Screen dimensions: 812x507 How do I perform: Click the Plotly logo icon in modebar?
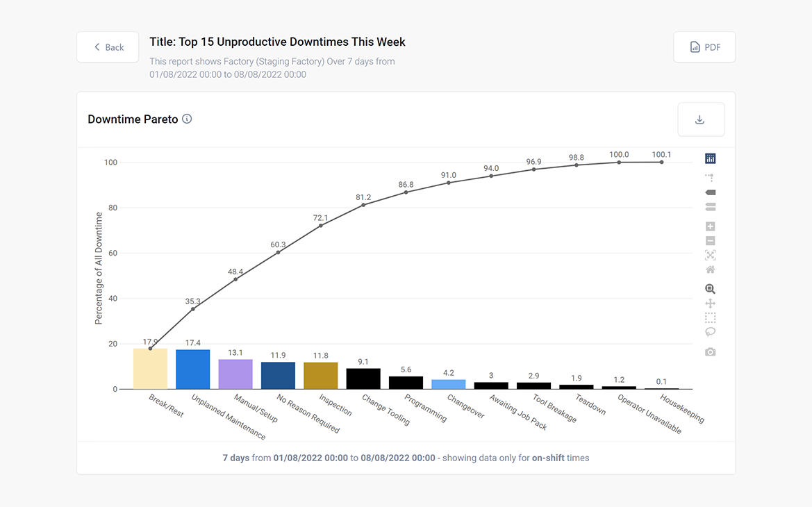[x=710, y=159]
